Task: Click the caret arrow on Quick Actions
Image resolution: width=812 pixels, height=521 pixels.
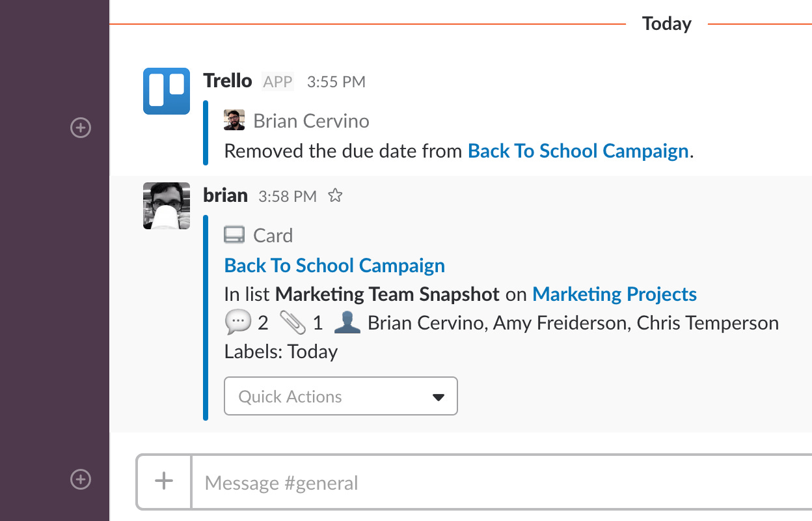Action: (438, 396)
